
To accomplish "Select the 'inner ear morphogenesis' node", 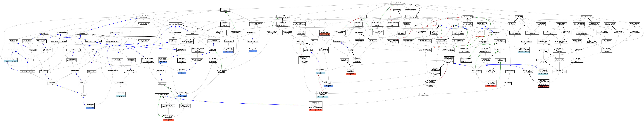I will 28,71.
